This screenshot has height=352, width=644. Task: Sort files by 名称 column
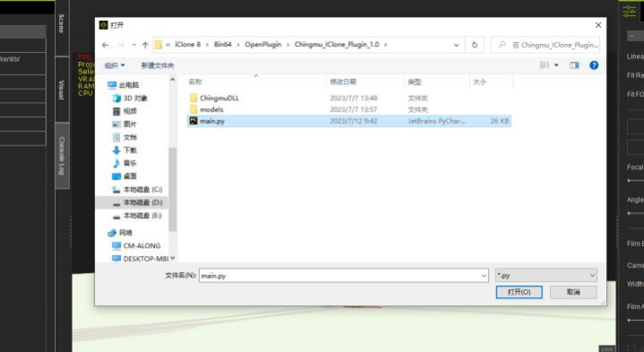196,82
